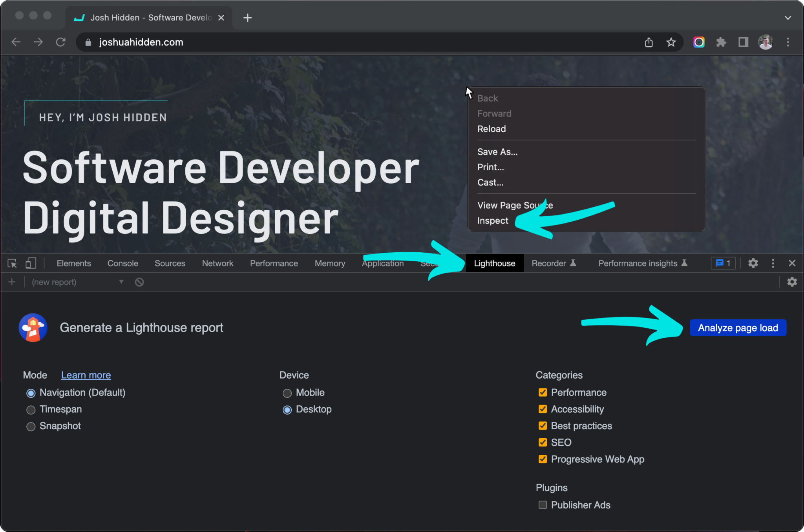Viewport: 804px width, 532px height.
Task: Open the Learn more link
Action: click(86, 375)
